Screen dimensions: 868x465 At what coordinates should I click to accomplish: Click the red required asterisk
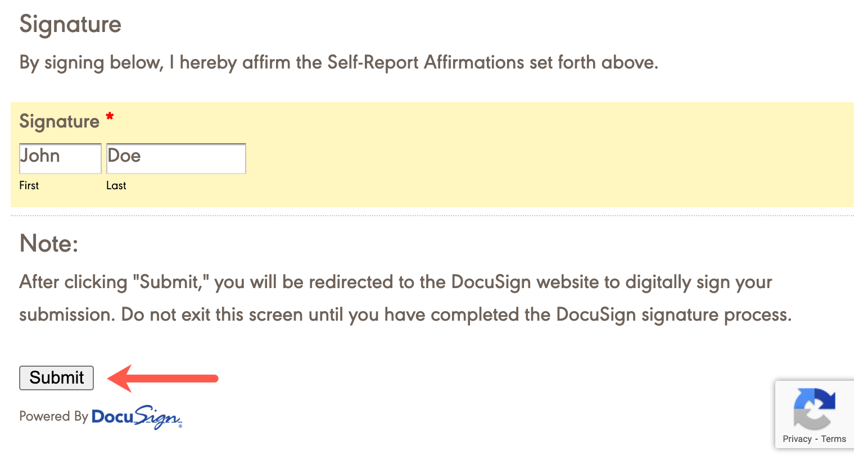(110, 117)
